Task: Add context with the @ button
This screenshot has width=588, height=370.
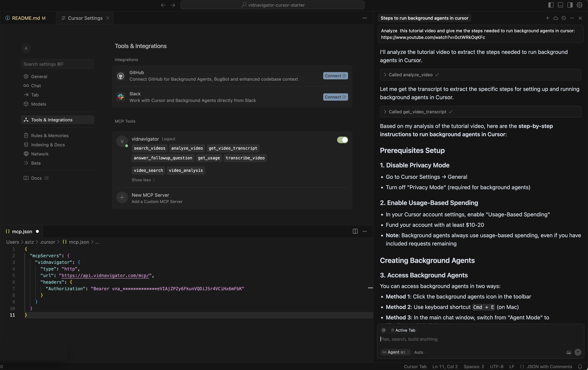Action: pos(384,330)
